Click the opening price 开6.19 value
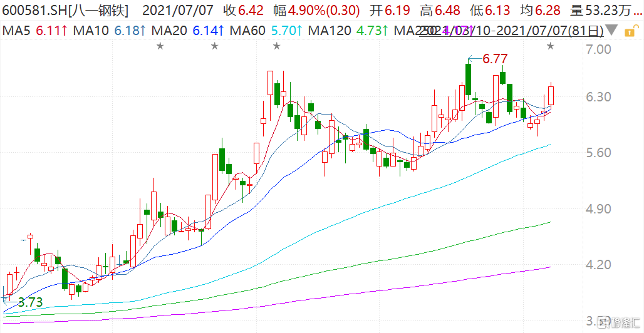644x333 pixels. 390,11
